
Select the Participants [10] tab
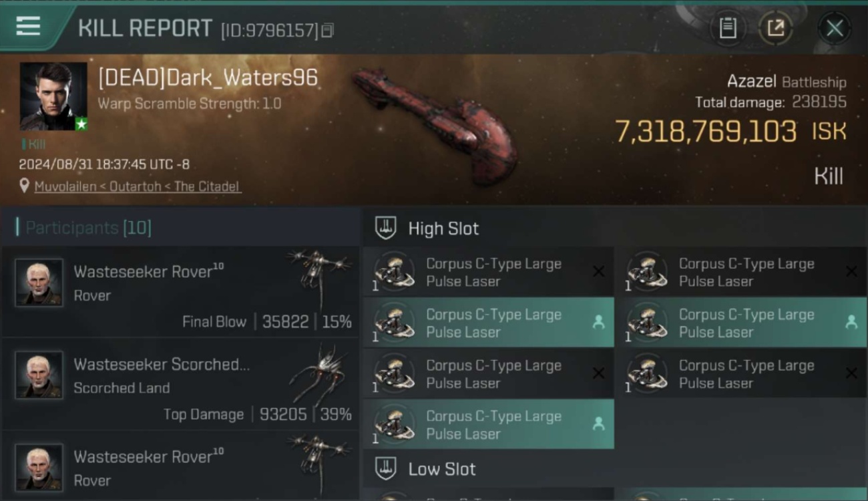[88, 228]
